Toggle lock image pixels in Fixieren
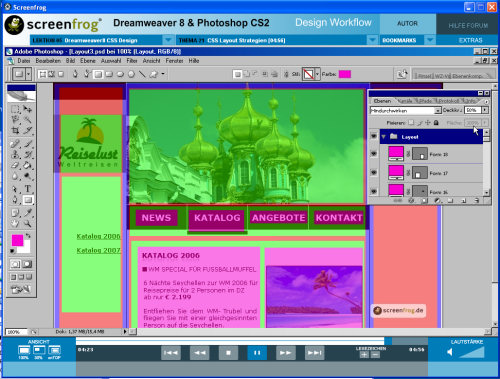The image size is (500, 379). coord(420,123)
